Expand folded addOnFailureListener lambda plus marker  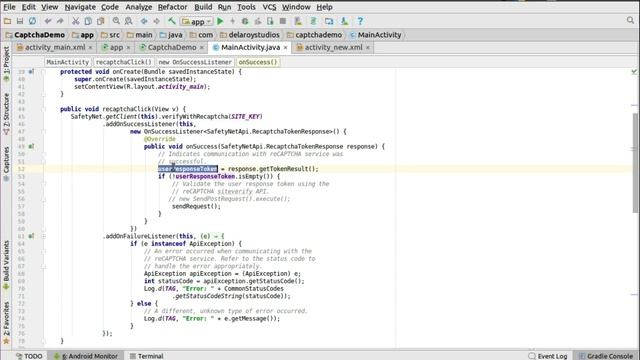pos(44,236)
